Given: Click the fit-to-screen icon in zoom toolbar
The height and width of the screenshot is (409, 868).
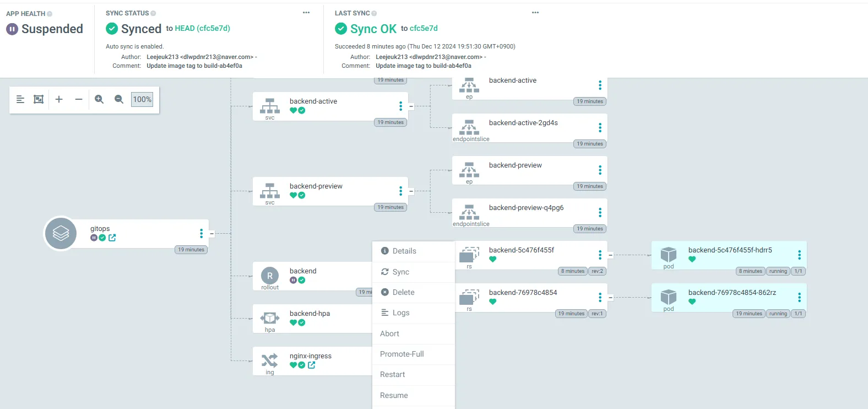Looking at the screenshot, I should tap(39, 99).
